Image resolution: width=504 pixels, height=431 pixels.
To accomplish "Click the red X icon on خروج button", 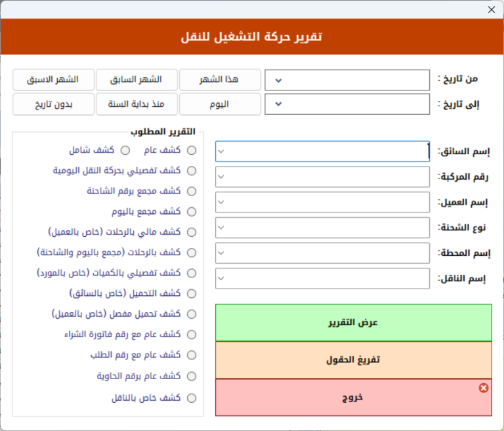I will click(484, 388).
